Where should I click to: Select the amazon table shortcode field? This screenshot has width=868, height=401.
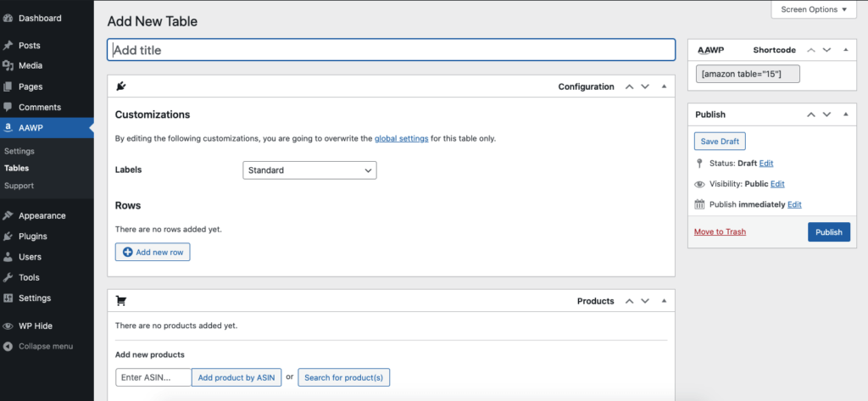point(748,74)
